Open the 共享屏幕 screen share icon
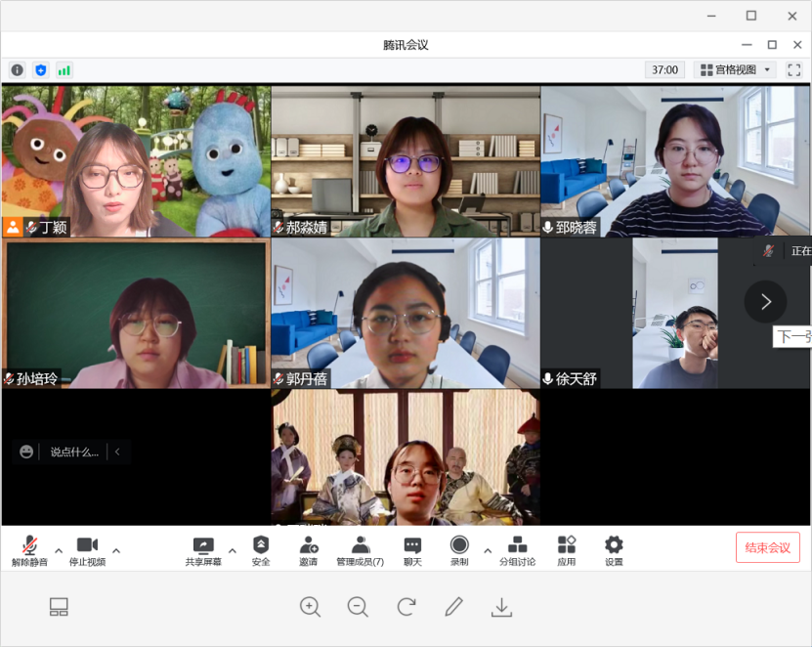 pyautogui.click(x=203, y=550)
